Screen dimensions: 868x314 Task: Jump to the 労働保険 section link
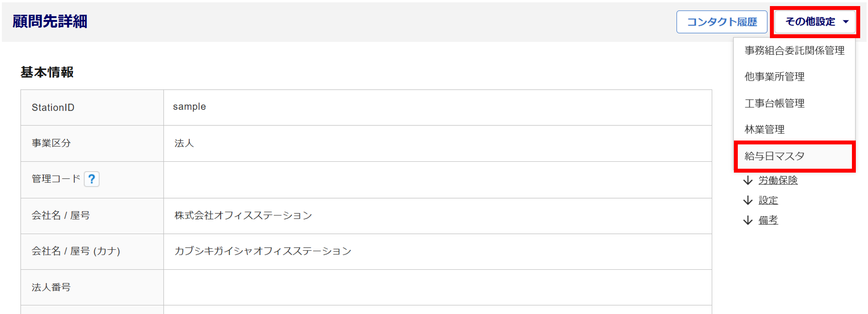[778, 180]
